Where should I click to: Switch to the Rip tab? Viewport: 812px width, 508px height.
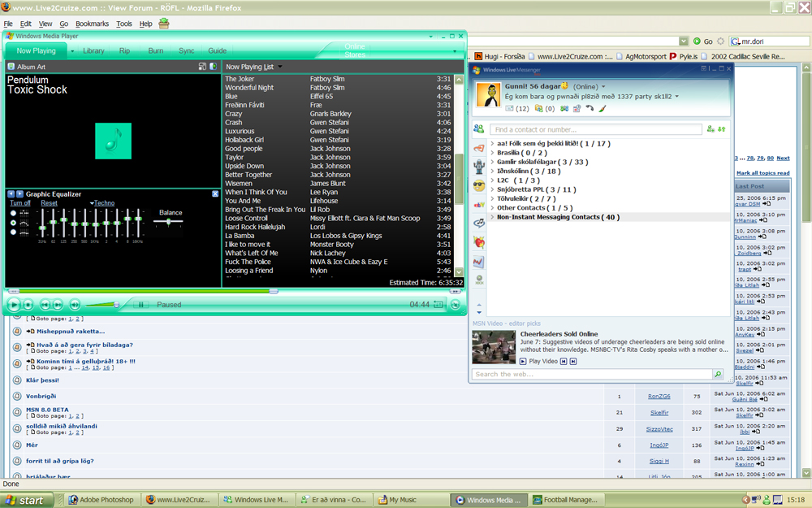coord(125,50)
